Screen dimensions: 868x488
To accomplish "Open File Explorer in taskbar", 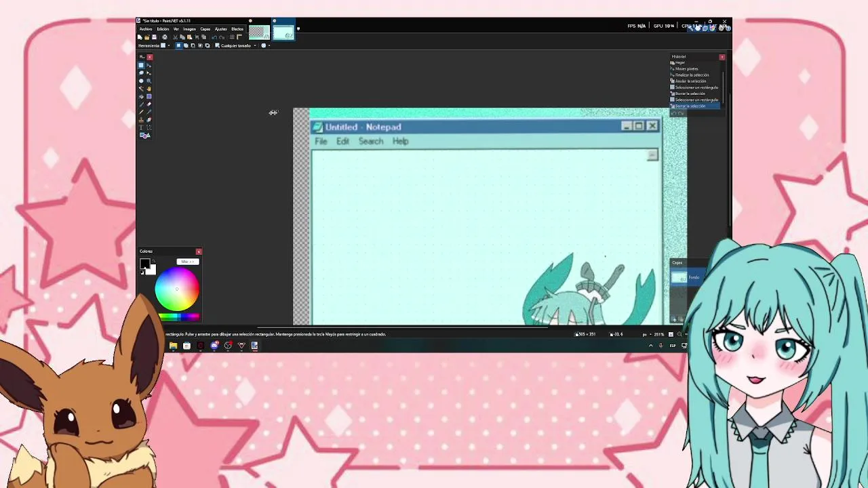I will coord(173,346).
